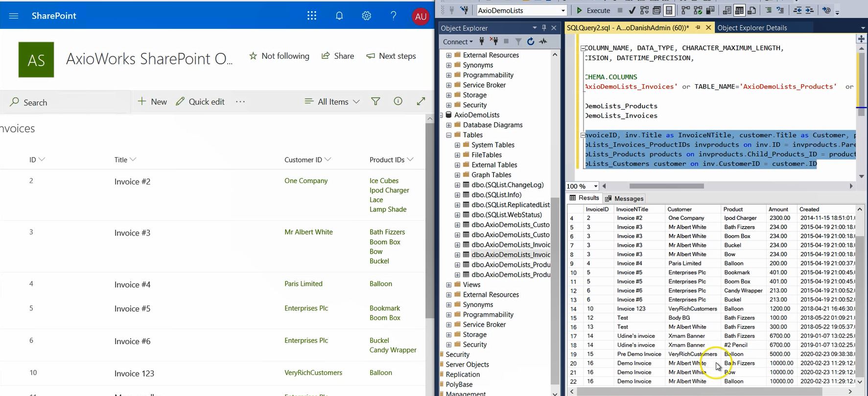Viewport: 868px width, 396px height.
Task: Open SharePoint settings gear
Action: 366,16
